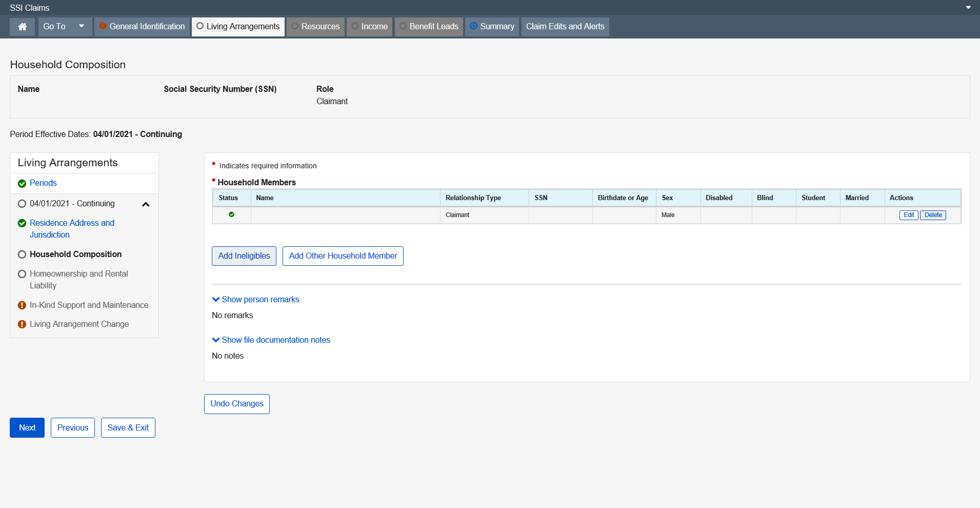Open the Claim Edits and Alerts tab
980x508 pixels.
565,27
